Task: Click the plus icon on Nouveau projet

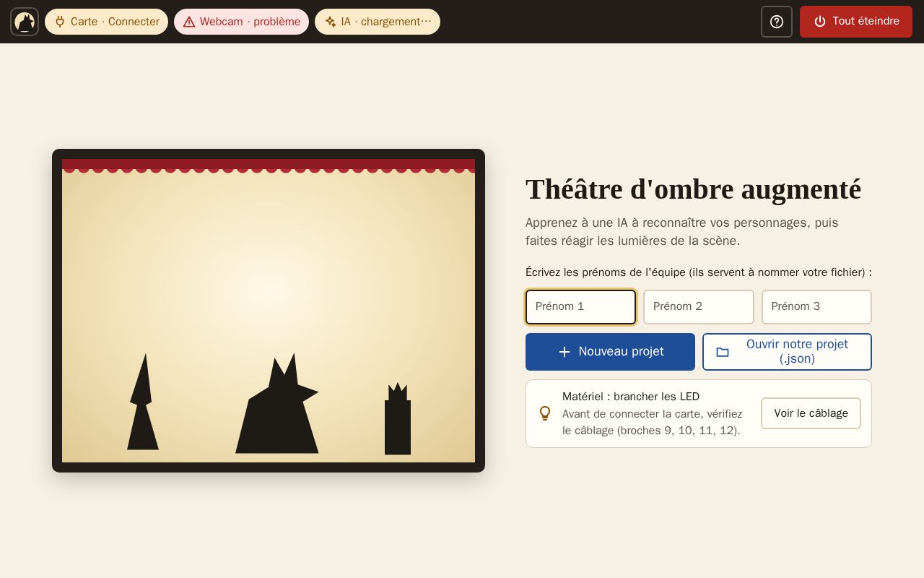Action: [565, 352]
